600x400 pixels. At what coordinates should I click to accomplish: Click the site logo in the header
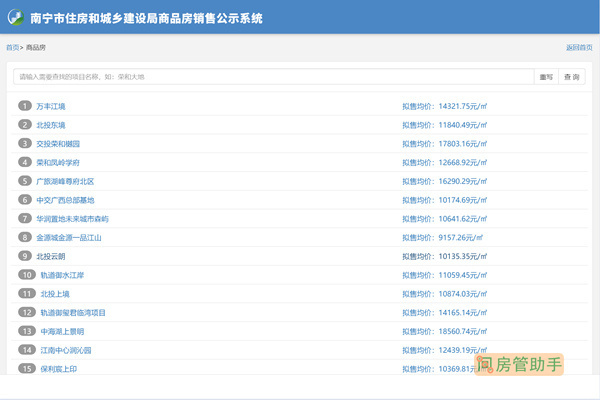[x=16, y=17]
